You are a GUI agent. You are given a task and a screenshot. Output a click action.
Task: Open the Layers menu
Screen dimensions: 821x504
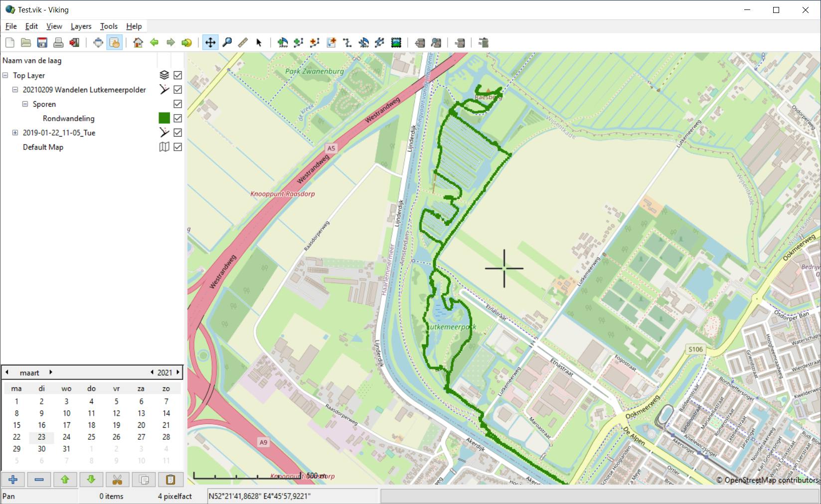pyautogui.click(x=81, y=26)
